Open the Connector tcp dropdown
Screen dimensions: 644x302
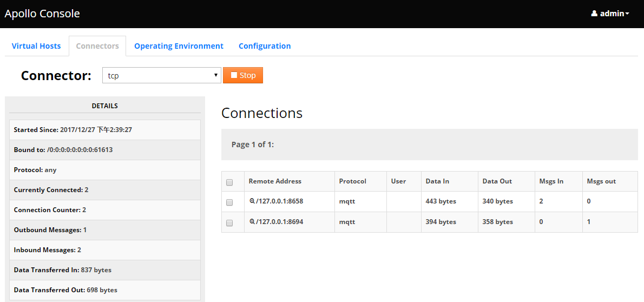point(162,76)
